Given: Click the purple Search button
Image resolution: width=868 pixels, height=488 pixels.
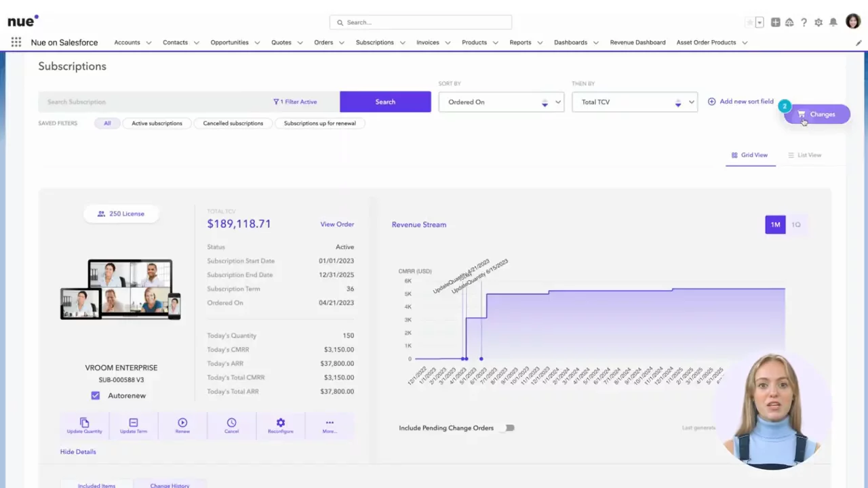Looking at the screenshot, I should [x=385, y=102].
